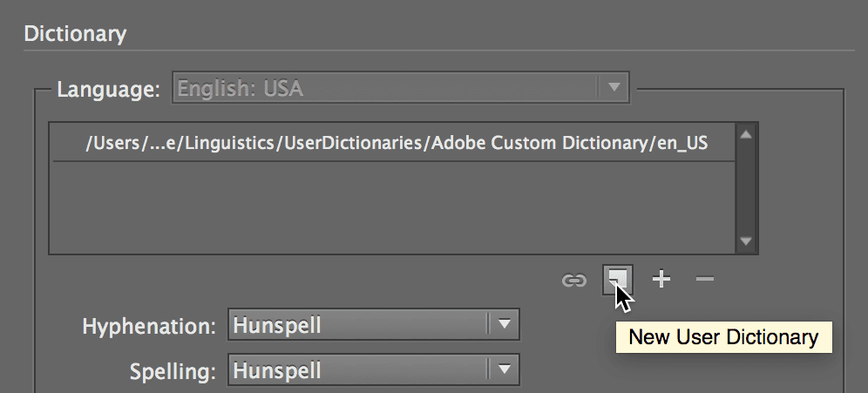Viewport: 868px width, 393px height.
Task: Click the Hyphenation label
Action: [x=148, y=326]
